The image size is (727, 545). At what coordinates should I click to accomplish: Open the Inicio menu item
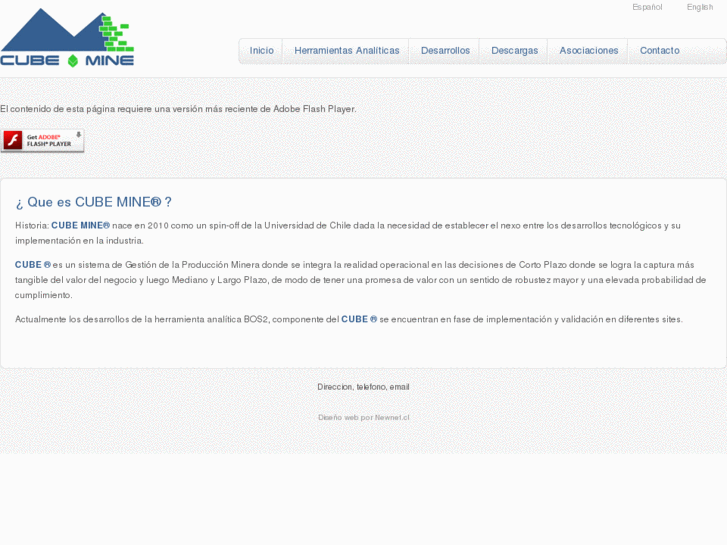click(261, 51)
